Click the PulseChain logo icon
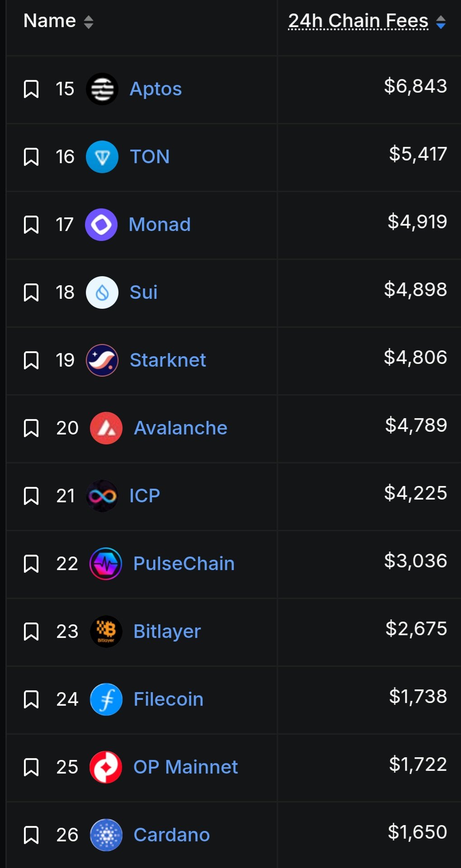Image resolution: width=461 pixels, height=868 pixels. click(x=106, y=564)
